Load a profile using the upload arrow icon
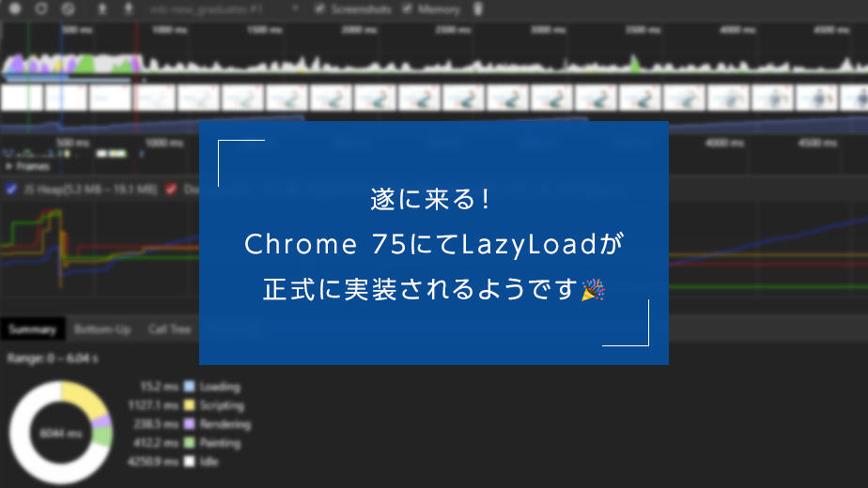Image resolution: width=868 pixels, height=488 pixels. point(101,8)
